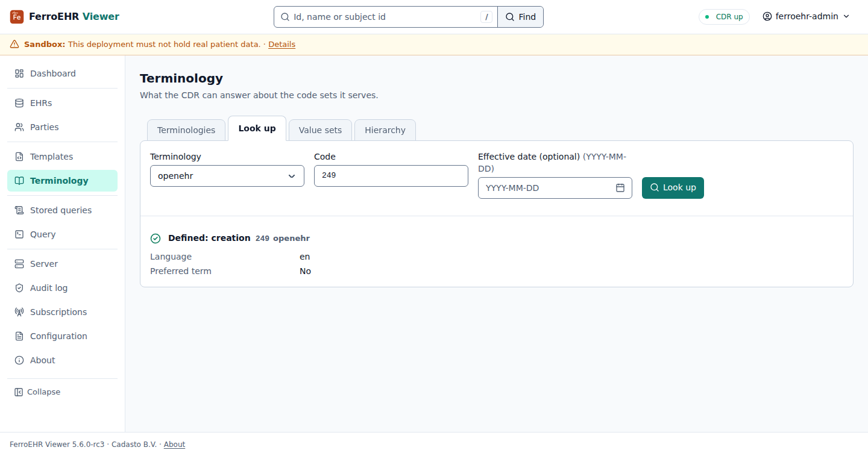Click the Find search button

(521, 17)
